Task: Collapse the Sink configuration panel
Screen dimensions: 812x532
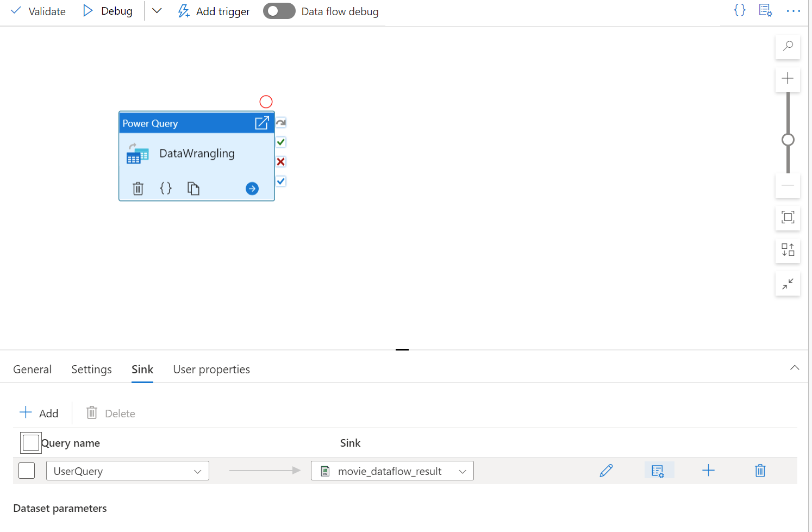Action: point(795,367)
